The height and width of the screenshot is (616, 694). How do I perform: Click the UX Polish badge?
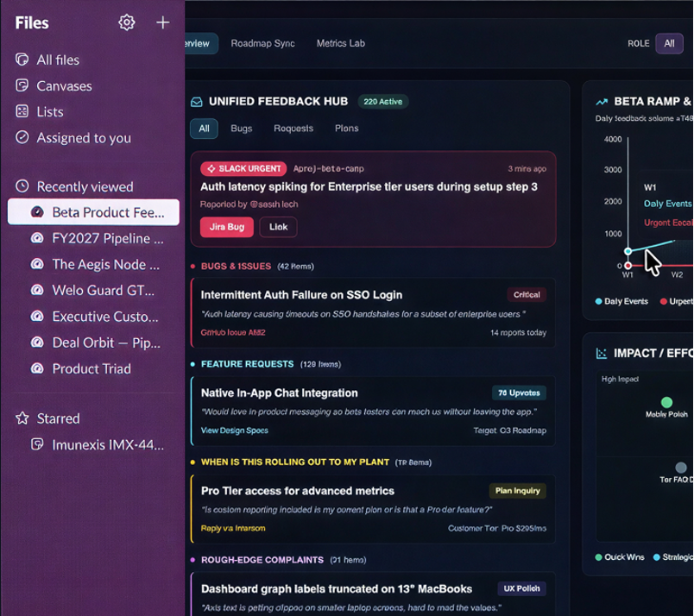pyautogui.click(x=522, y=588)
